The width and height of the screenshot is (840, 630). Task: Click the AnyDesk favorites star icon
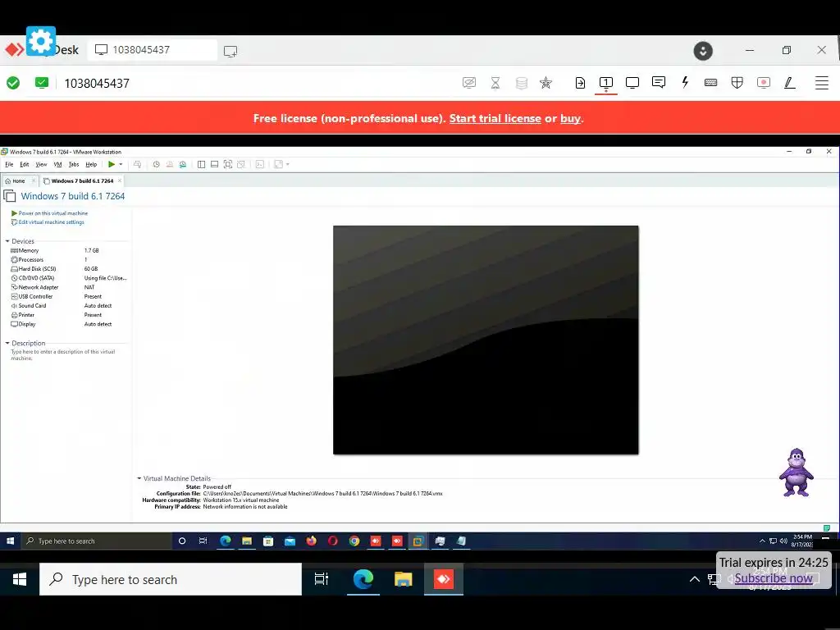[x=546, y=83]
